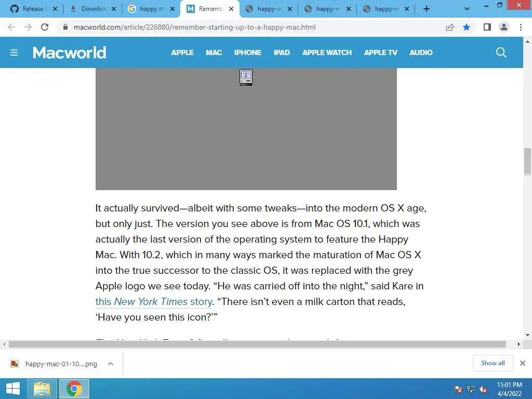Open File Explorer from the taskbar
This screenshot has height=399, width=532.
click(42, 389)
